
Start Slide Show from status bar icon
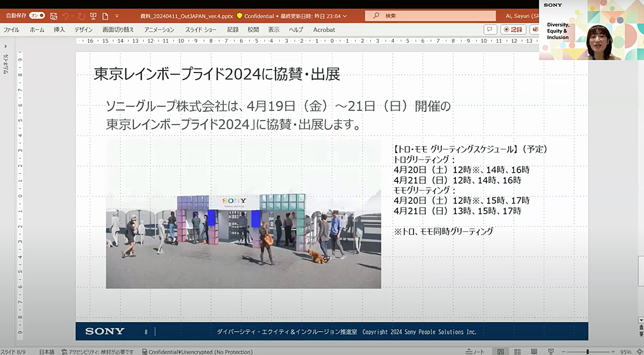tap(551, 351)
